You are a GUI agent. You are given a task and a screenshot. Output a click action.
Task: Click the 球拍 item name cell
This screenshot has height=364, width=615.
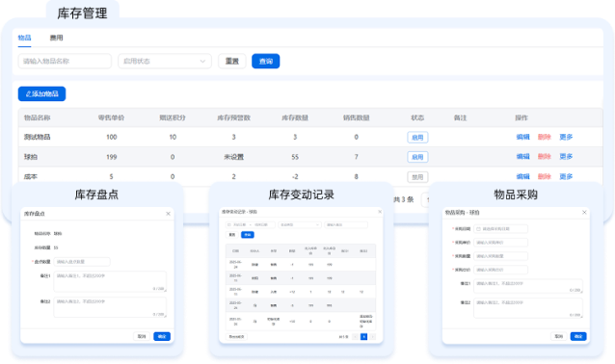click(31, 157)
